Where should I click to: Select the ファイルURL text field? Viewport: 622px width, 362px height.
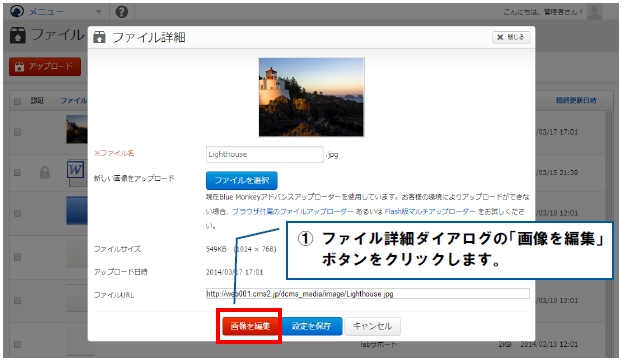[368, 293]
